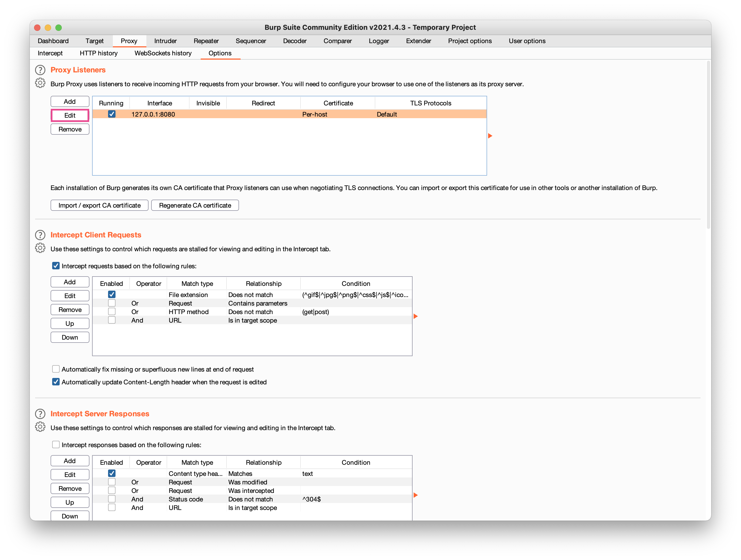741x560 pixels.
Task: Toggle Running checkbox for 127.0.0.1:8080 listener
Action: click(x=112, y=114)
